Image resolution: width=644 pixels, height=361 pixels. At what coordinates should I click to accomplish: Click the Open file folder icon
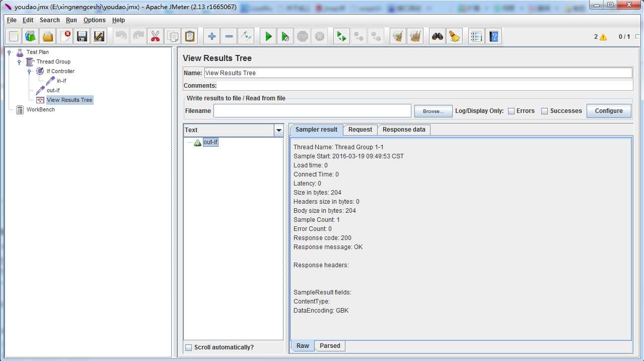48,36
